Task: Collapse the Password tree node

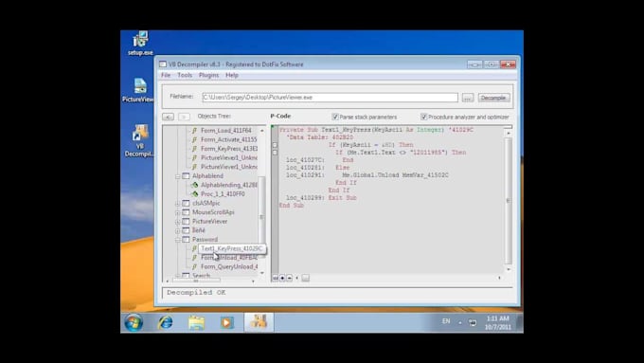Action: pos(178,240)
